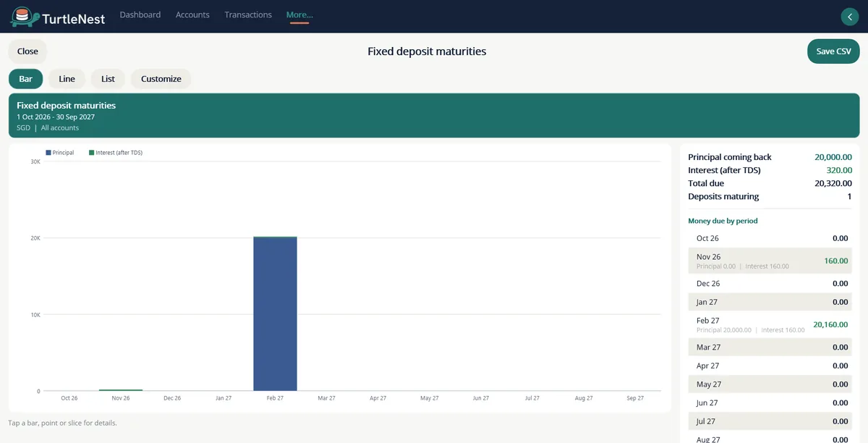Screen dimensions: 868x443
Task: Switch to List view
Action: point(108,79)
